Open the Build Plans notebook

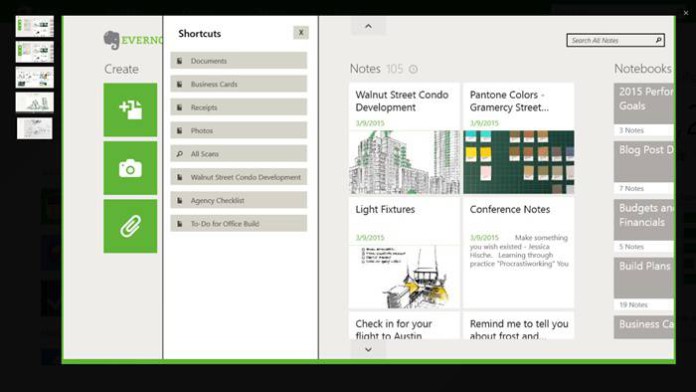tap(644, 284)
